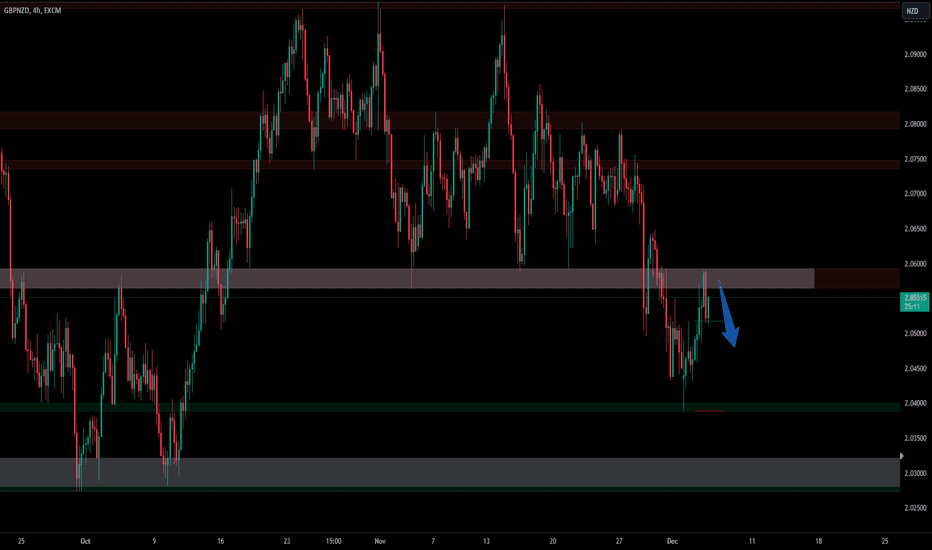Click the 2.09000 price axis label
This screenshot has height=550, width=932.
(x=915, y=54)
